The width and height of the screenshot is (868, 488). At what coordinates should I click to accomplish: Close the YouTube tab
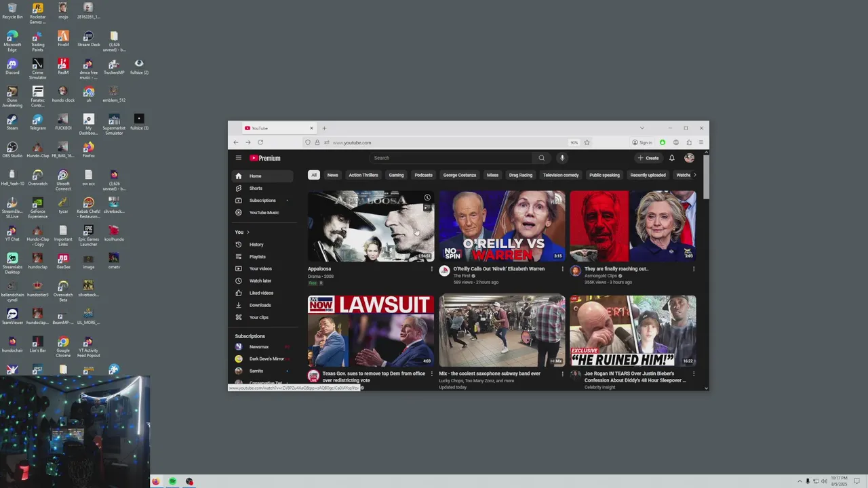(311, 128)
